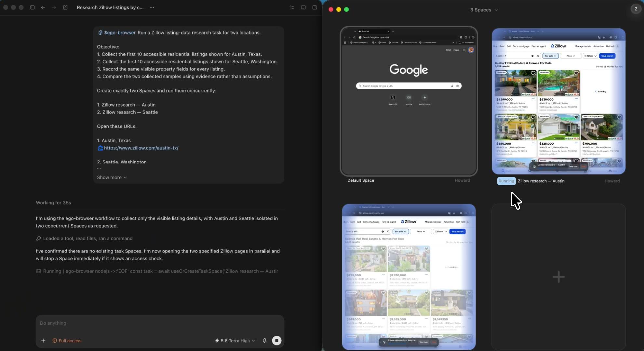Open more options for the $1,299,000 Austin listing
This screenshot has height=351, width=644.
tap(533, 99)
